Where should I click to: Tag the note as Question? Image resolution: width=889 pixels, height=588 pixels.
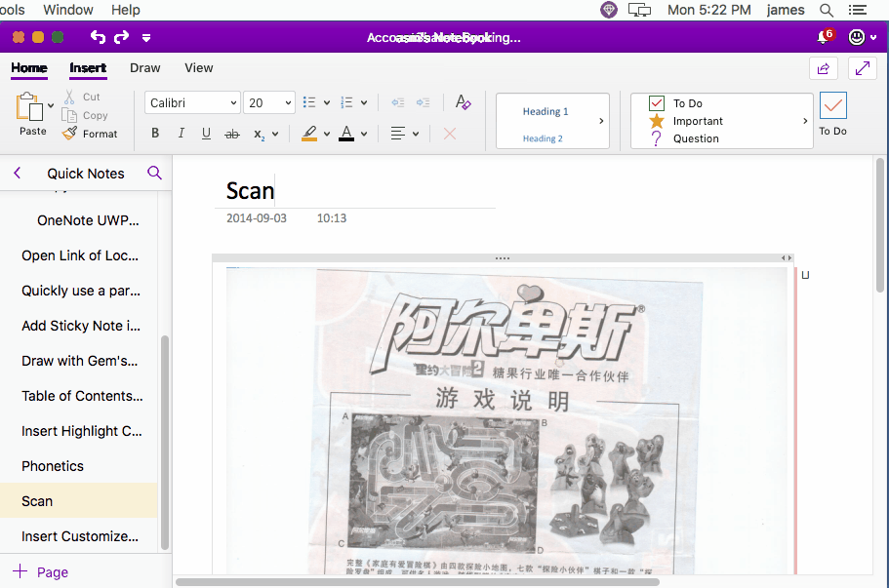point(684,138)
